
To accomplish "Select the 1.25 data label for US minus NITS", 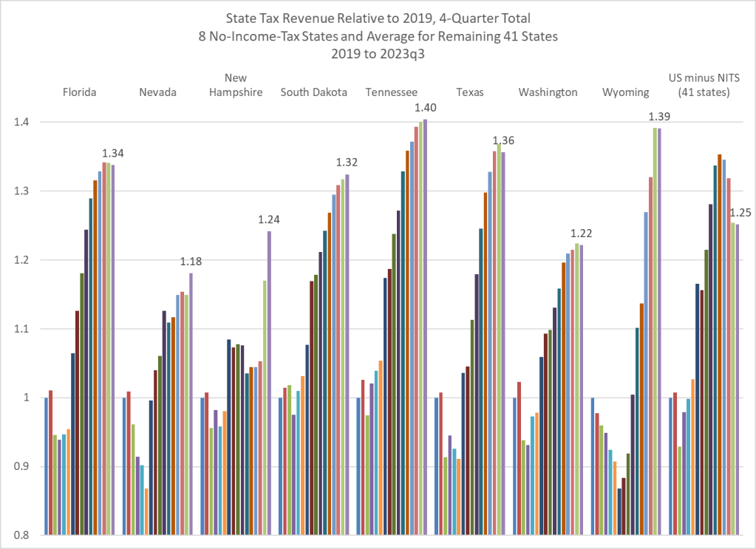I will click(740, 213).
